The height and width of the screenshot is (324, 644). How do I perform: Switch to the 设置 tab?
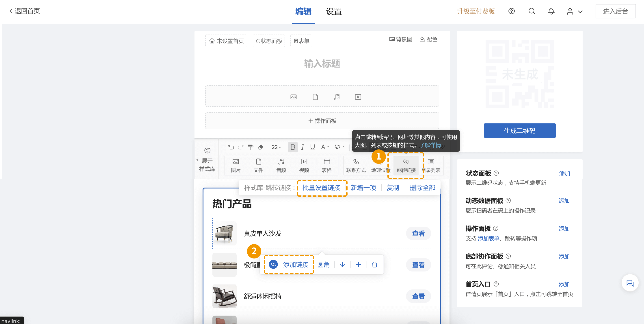(333, 11)
